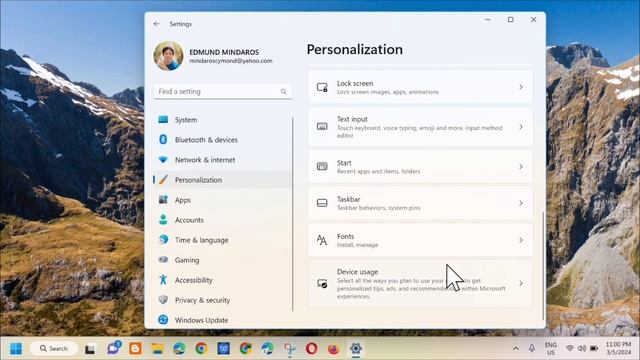Screen dimensions: 640x360
Task: Open Device usage title
Action: [x=357, y=272]
